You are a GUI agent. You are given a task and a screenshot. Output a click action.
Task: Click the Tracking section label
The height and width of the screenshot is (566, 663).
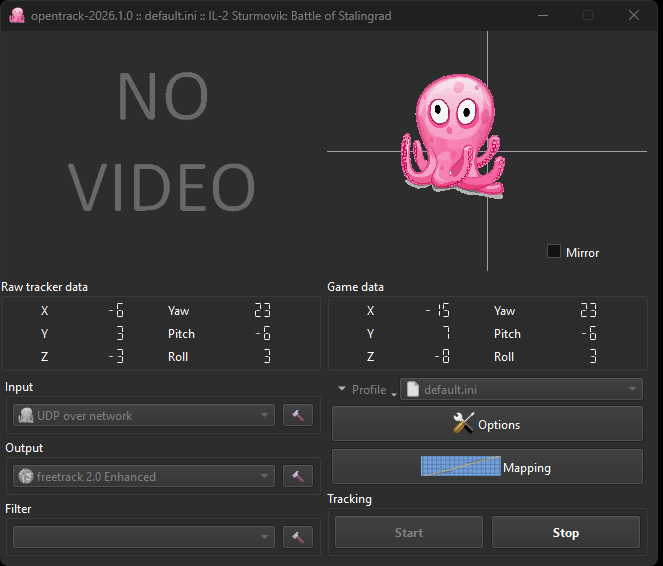349,499
